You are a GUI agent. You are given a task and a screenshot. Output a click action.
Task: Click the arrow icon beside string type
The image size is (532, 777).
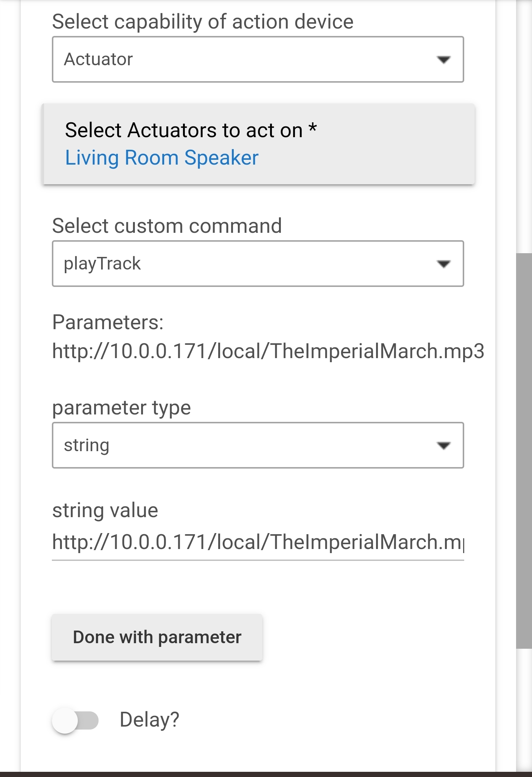tap(443, 446)
